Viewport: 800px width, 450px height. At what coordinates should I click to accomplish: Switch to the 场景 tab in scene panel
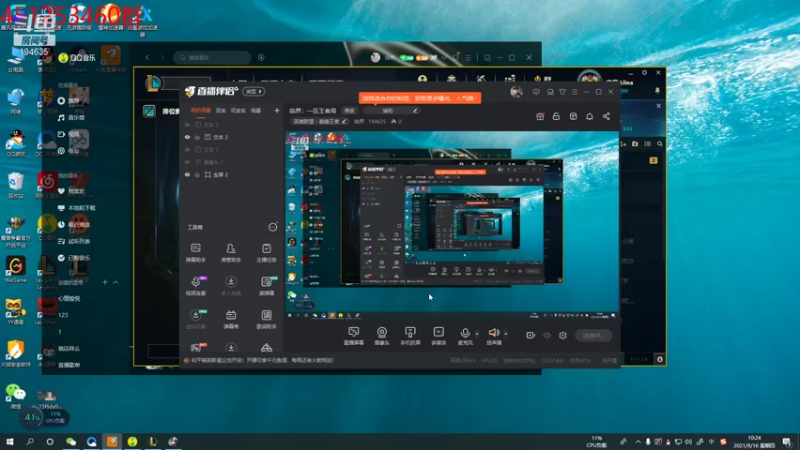pos(256,110)
